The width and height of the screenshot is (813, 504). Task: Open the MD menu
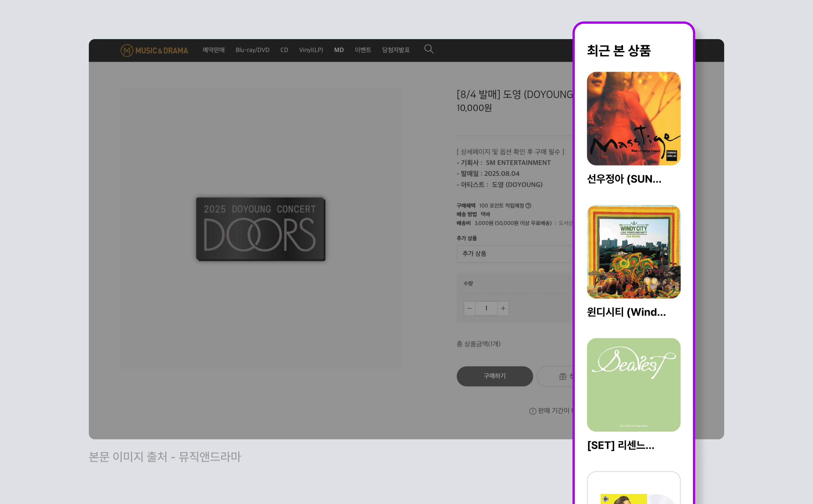[x=339, y=50]
